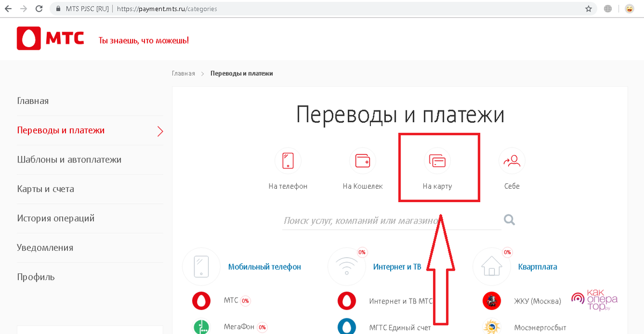Select the На Кошелек wallet icon

pyautogui.click(x=363, y=161)
